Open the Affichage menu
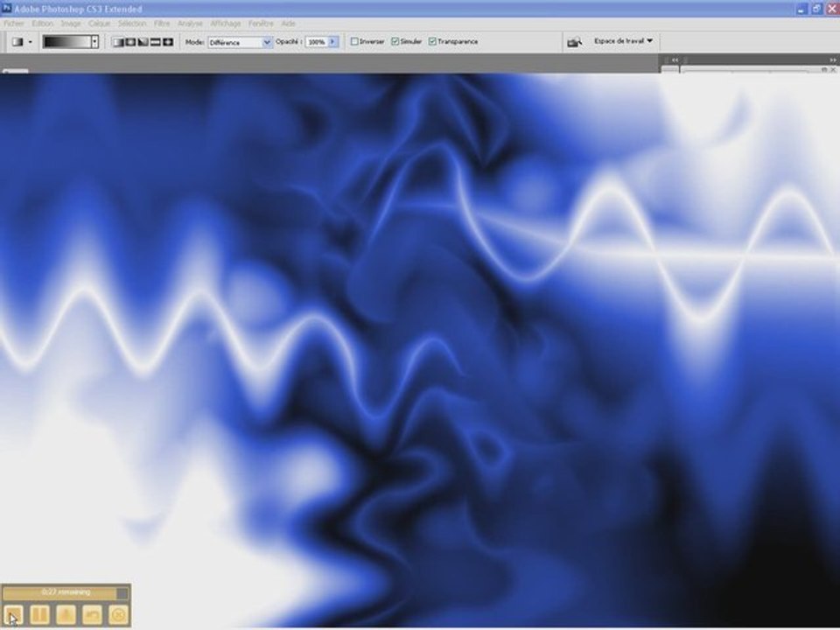The image size is (840, 630). coord(226,24)
